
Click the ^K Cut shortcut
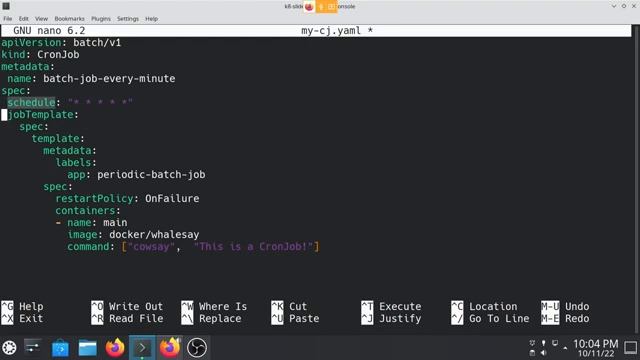[x=289, y=307]
